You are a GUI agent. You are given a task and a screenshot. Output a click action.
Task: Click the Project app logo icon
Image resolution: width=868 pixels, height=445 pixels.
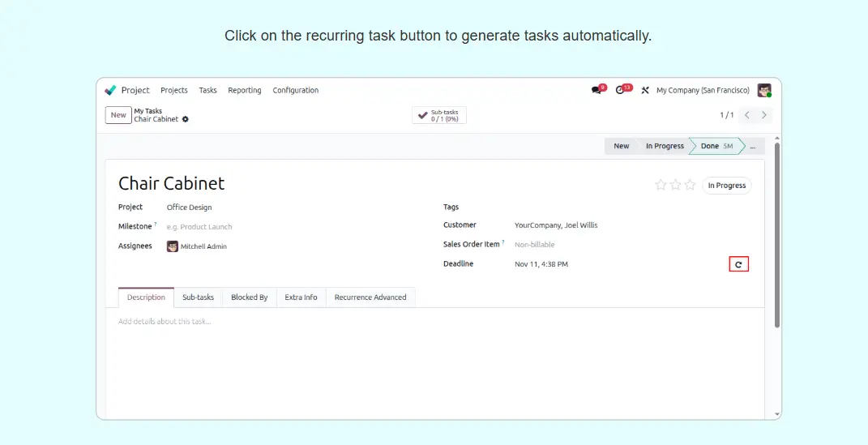tap(111, 90)
